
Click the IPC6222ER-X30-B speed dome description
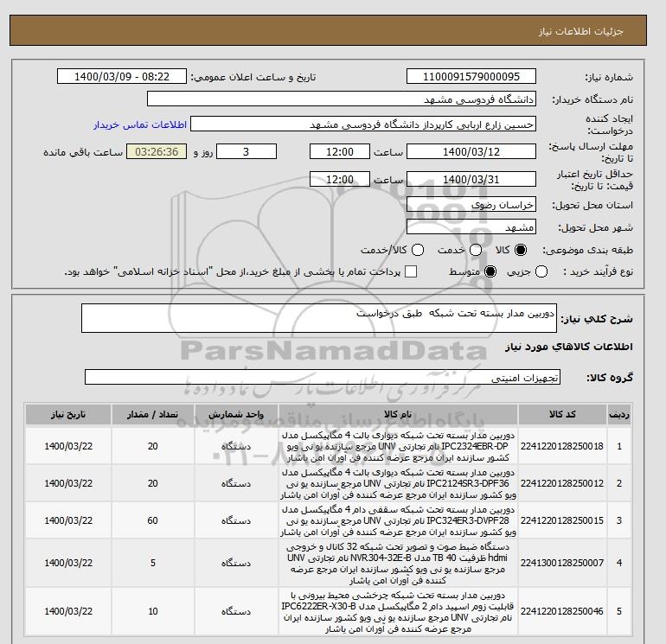[x=398, y=611]
